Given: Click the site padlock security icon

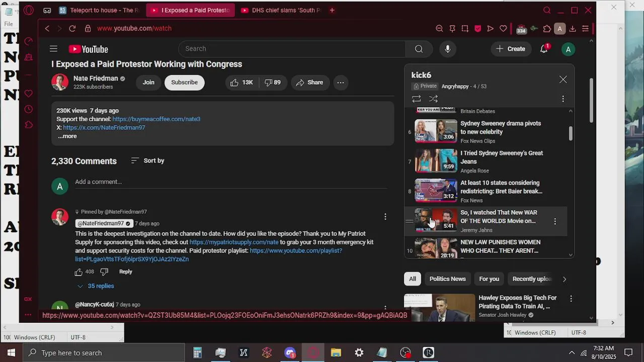Looking at the screenshot, I should pyautogui.click(x=88, y=29).
